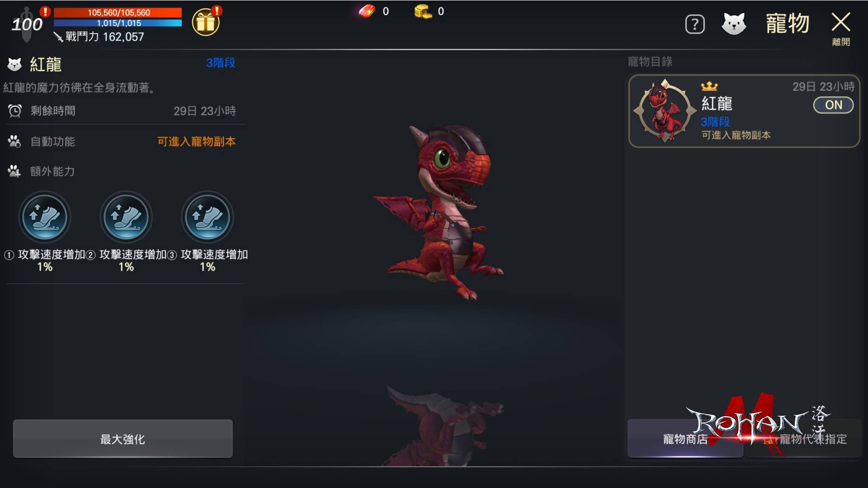The width and height of the screenshot is (868, 488).
Task: Click the alarm clock 剩餘時間 icon
Action: pos(15,111)
